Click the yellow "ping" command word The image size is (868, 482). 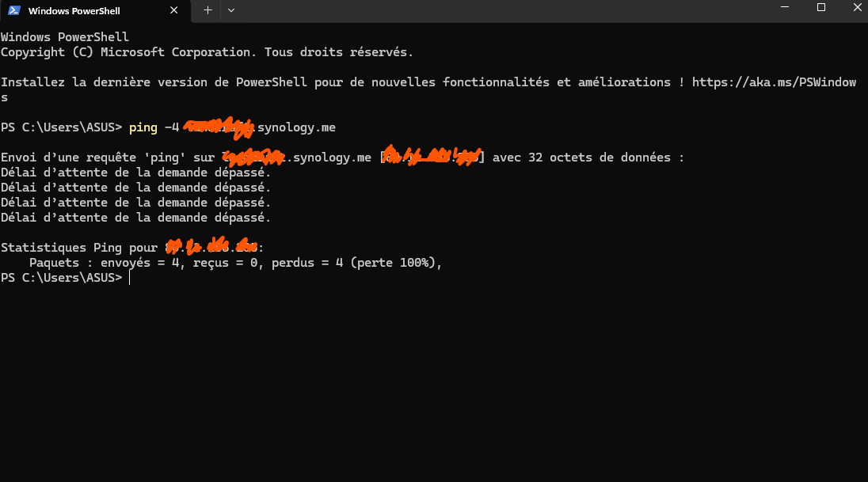click(x=143, y=127)
